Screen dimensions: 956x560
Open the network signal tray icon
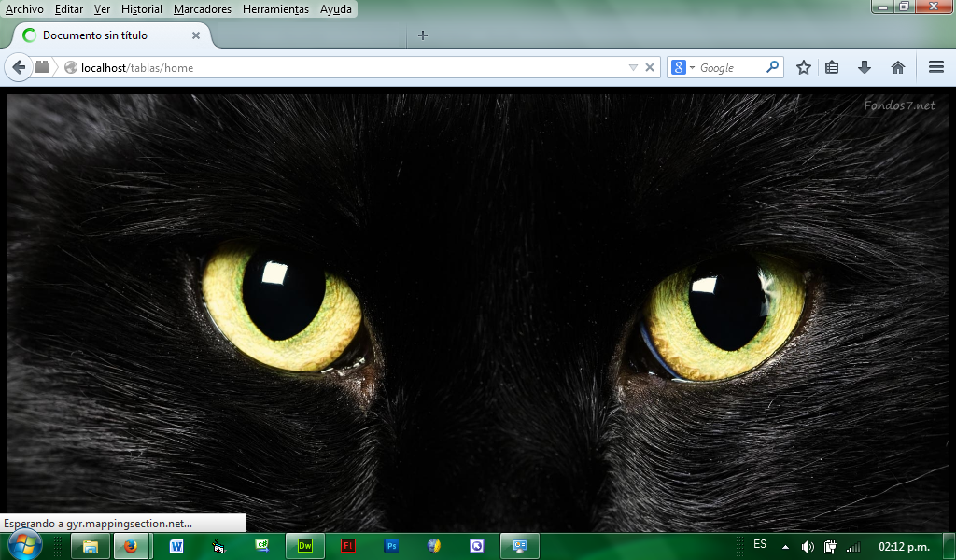(x=853, y=547)
